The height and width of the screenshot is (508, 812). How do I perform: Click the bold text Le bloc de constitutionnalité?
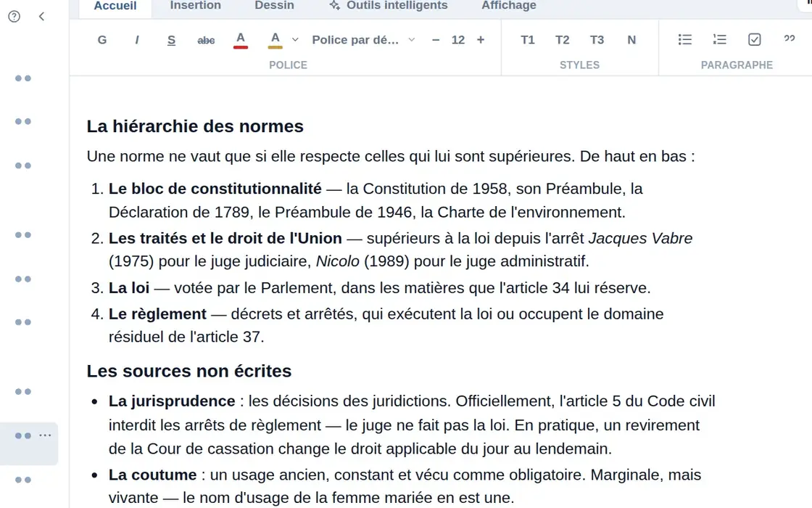[x=215, y=189]
